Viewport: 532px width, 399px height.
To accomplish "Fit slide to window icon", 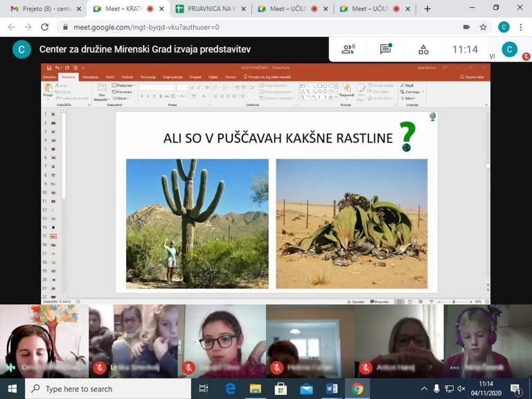I will click(x=487, y=301).
